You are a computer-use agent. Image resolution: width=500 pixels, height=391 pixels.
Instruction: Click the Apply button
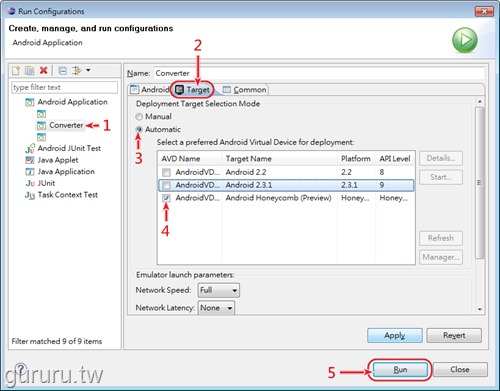[x=395, y=335]
